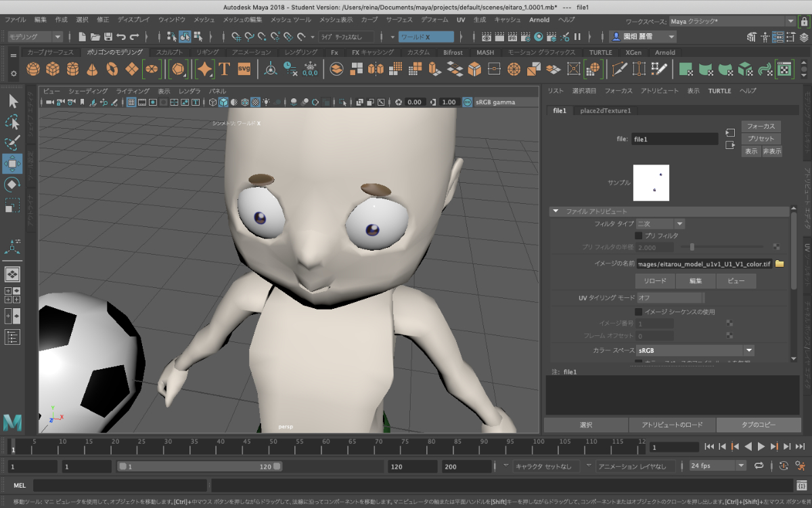Image resolution: width=812 pixels, height=508 pixels.
Task: Select the polygon type text tool icon
Action: pyautogui.click(x=224, y=69)
